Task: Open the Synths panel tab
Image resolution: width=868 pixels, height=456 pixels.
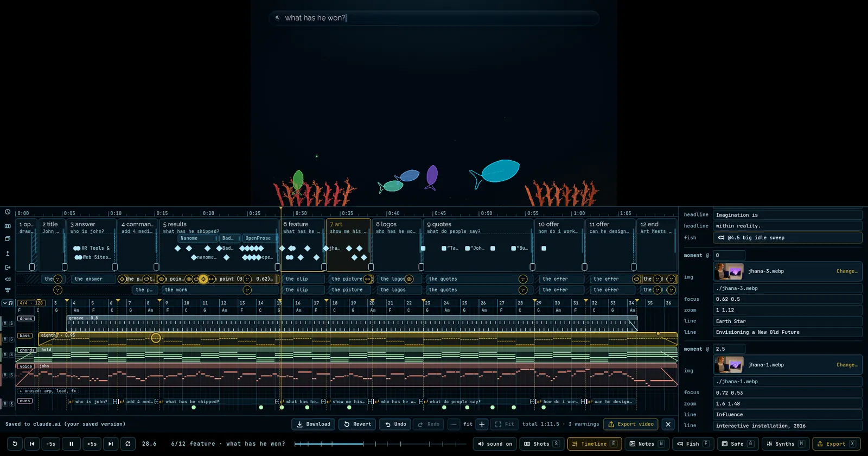Action: click(x=785, y=444)
